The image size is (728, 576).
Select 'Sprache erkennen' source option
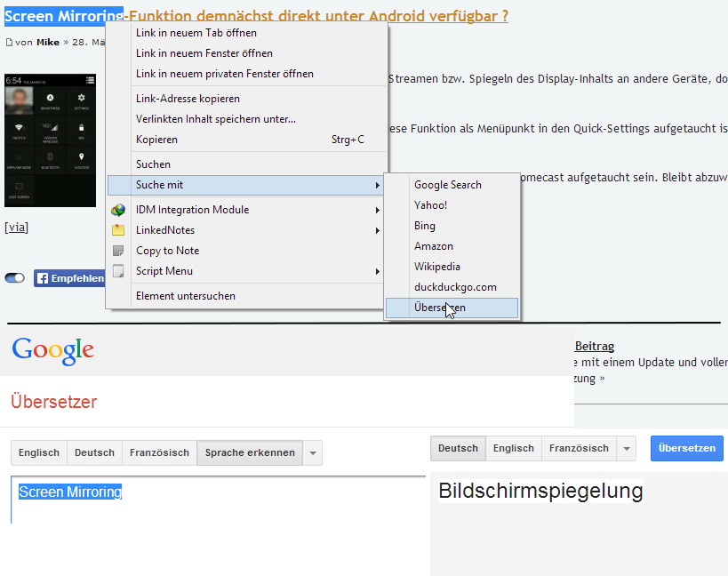pos(250,453)
